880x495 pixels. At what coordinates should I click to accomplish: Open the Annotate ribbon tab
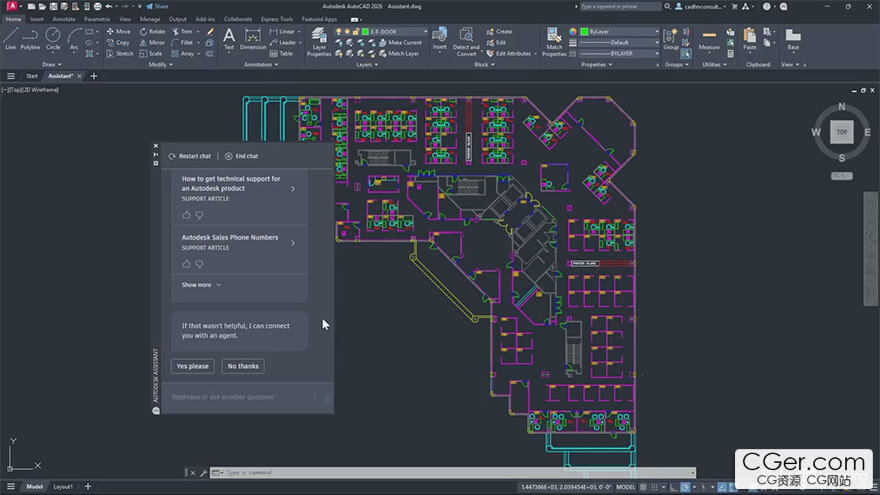(x=63, y=19)
